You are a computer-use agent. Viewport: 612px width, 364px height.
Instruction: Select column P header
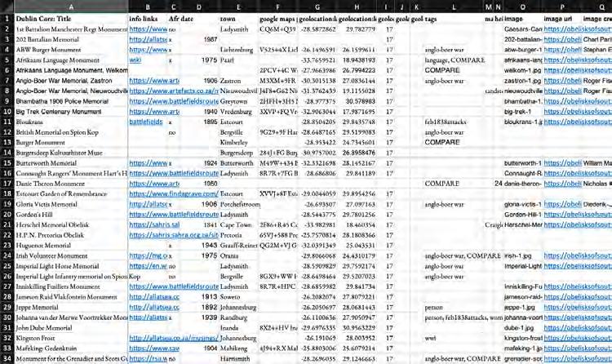[x=562, y=7]
